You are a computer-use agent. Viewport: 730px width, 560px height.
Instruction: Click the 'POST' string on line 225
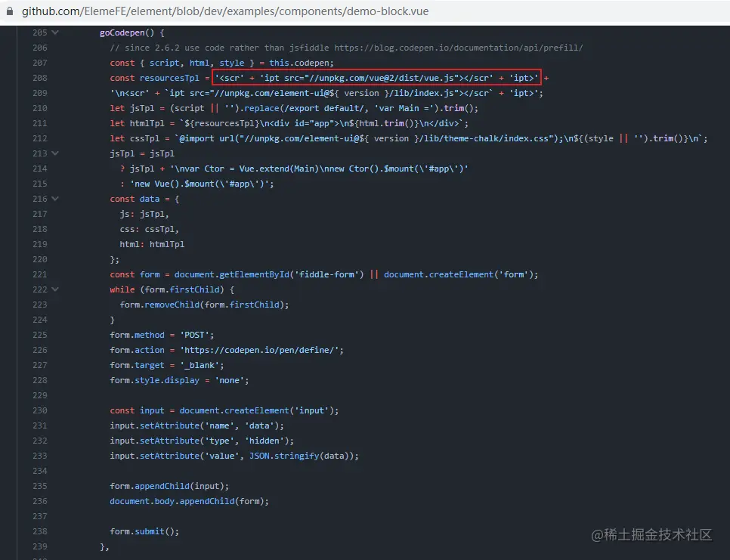coord(194,335)
